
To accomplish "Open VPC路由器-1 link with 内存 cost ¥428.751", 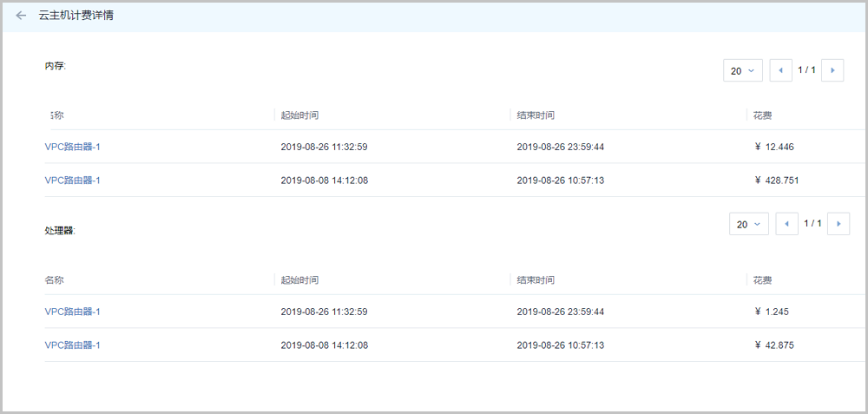I will click(73, 181).
